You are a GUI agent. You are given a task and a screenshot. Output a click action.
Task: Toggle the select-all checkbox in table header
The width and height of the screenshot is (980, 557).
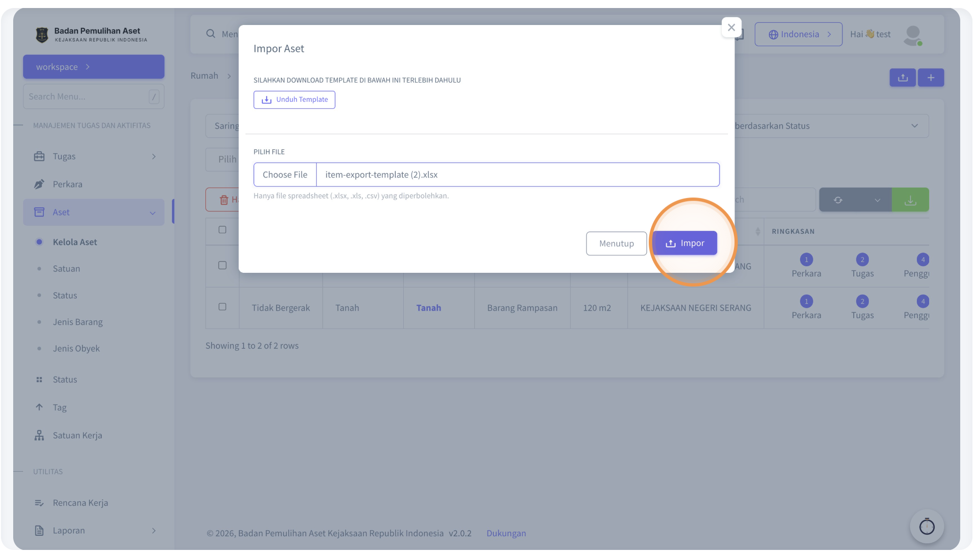coord(222,230)
